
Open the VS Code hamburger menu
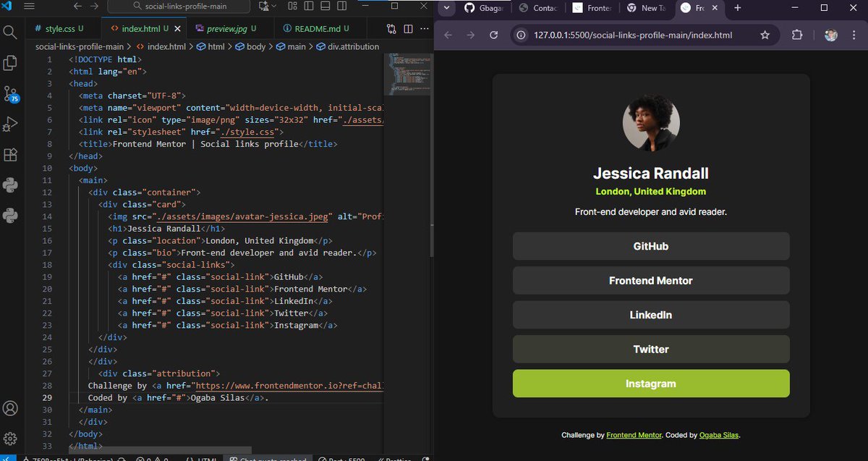[x=29, y=6]
